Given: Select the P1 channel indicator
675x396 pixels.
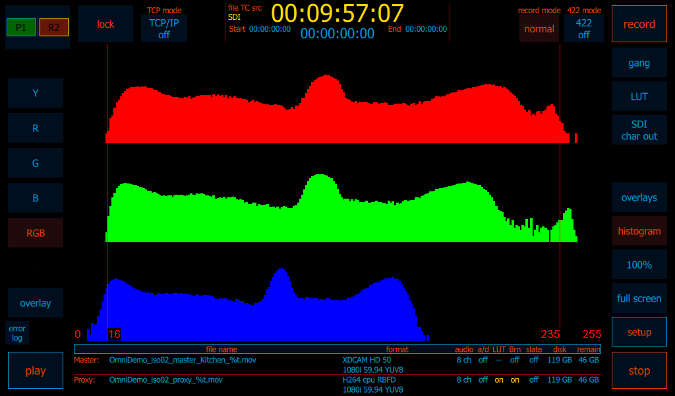Looking at the screenshot, I should (21, 28).
